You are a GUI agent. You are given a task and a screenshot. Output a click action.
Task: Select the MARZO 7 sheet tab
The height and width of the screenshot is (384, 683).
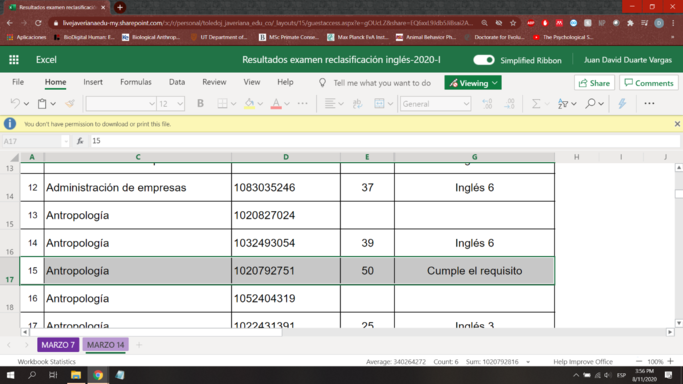click(x=58, y=345)
